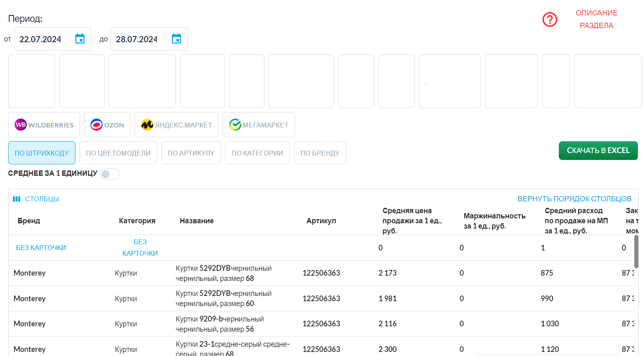This screenshot has height=356, width=644.
Task: Click the product name with размер 60
Action: [x=223, y=298]
